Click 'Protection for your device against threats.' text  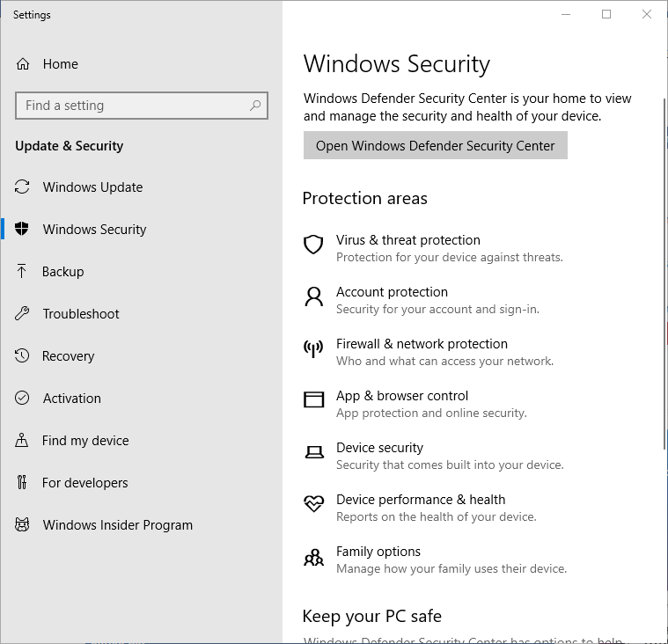tap(450, 257)
